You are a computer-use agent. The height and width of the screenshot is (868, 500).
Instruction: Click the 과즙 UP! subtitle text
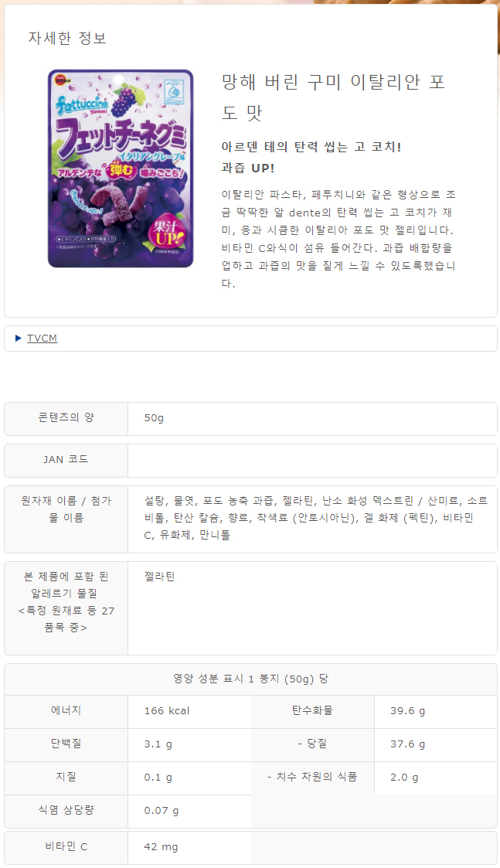coord(248,168)
